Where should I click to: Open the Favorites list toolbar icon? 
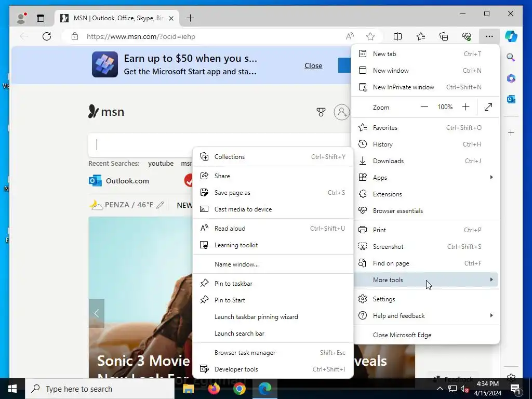coord(421,36)
